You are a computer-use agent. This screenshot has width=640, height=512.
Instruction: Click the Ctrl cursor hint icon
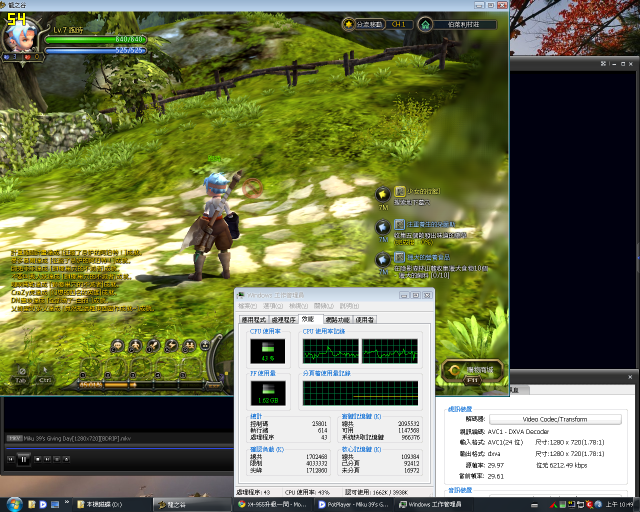tap(45, 374)
